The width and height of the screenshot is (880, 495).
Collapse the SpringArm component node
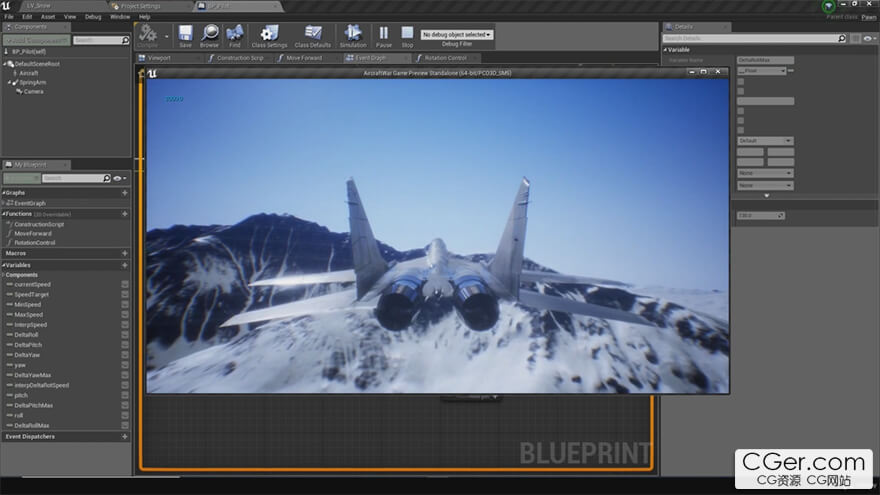tap(10, 82)
